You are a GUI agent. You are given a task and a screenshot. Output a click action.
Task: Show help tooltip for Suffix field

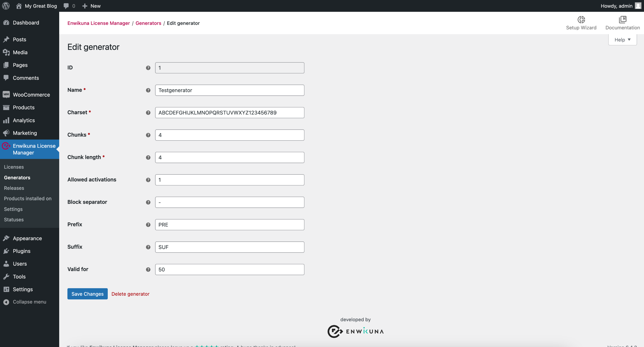148,247
